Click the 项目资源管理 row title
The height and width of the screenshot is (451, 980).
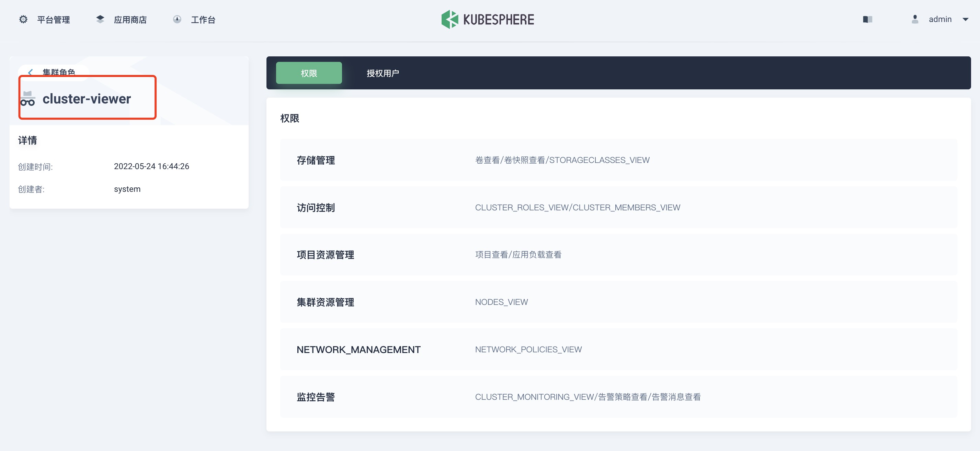point(325,255)
